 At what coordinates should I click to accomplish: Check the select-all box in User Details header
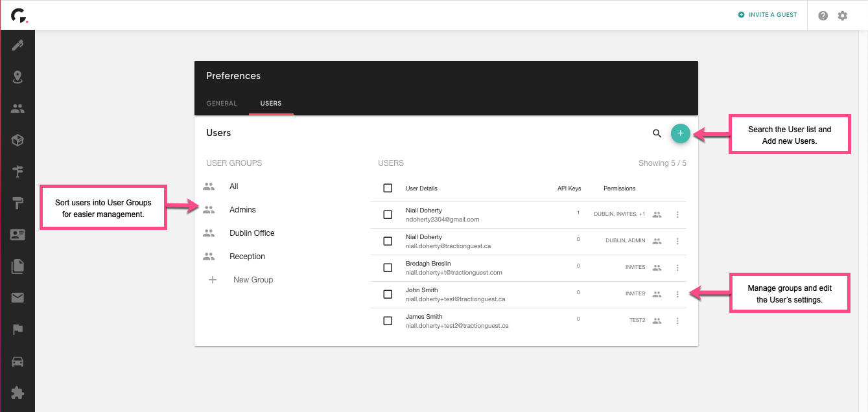point(388,188)
